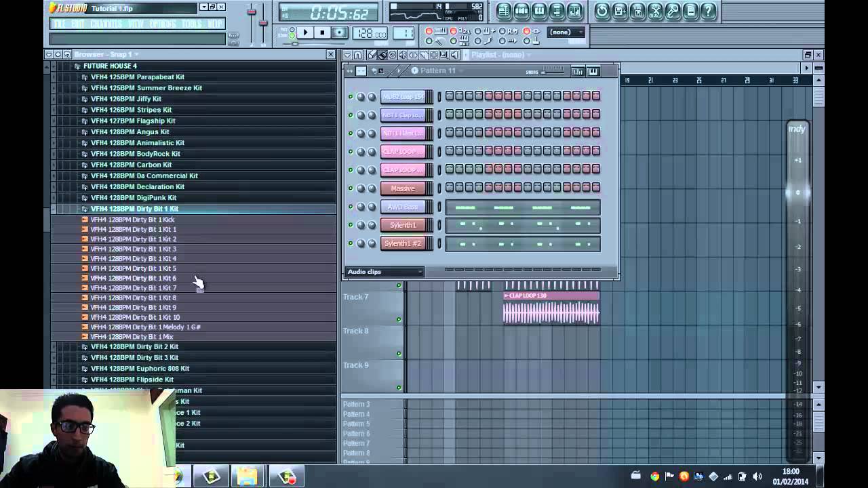868x488 pixels.
Task: Select the delete tool in Playlist toolbar
Action: click(393, 55)
